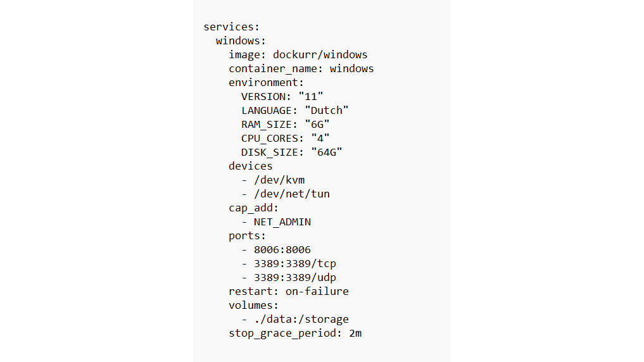
Task: Click the RAM_SIZE "6G" line
Action: [x=285, y=124]
